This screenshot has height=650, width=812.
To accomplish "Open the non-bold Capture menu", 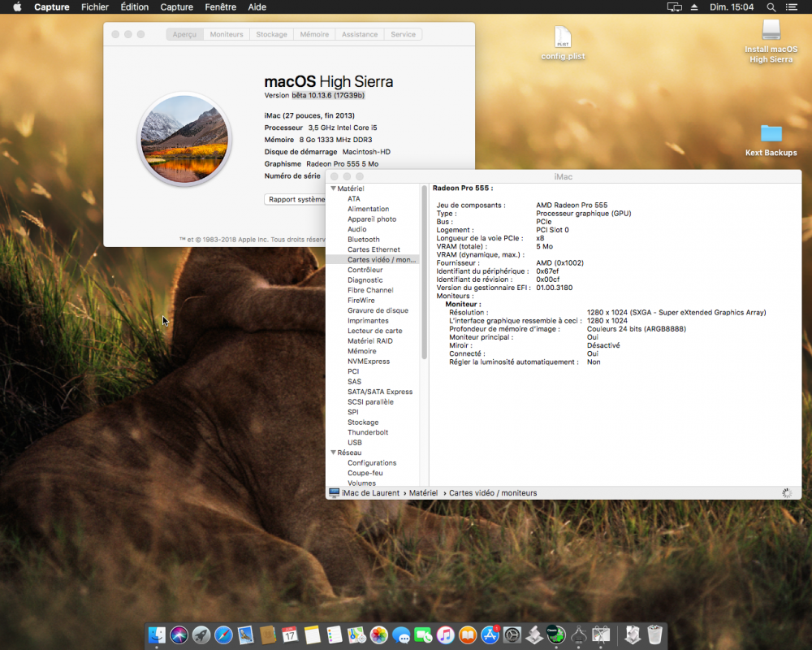I will (x=176, y=7).
